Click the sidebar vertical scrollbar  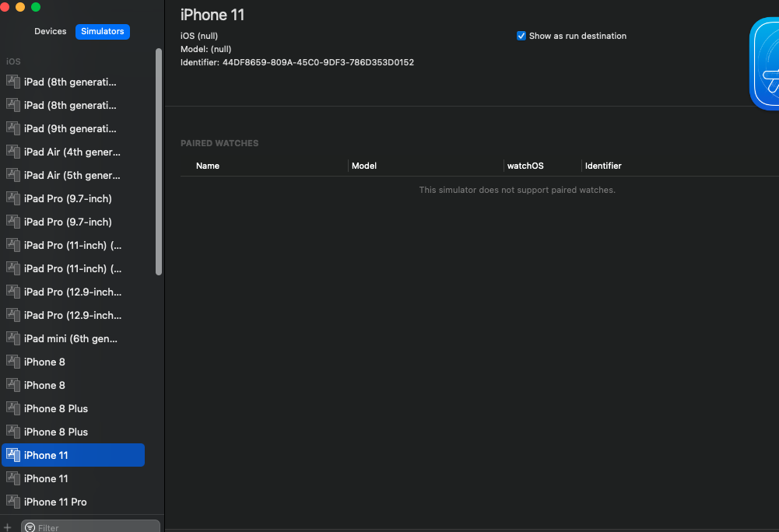(159, 162)
